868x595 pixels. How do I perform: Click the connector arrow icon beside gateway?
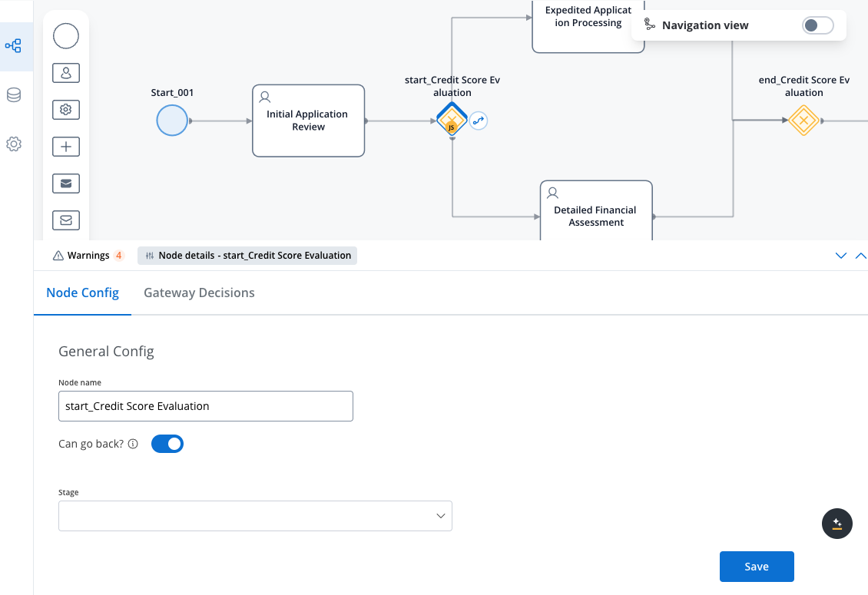[479, 121]
